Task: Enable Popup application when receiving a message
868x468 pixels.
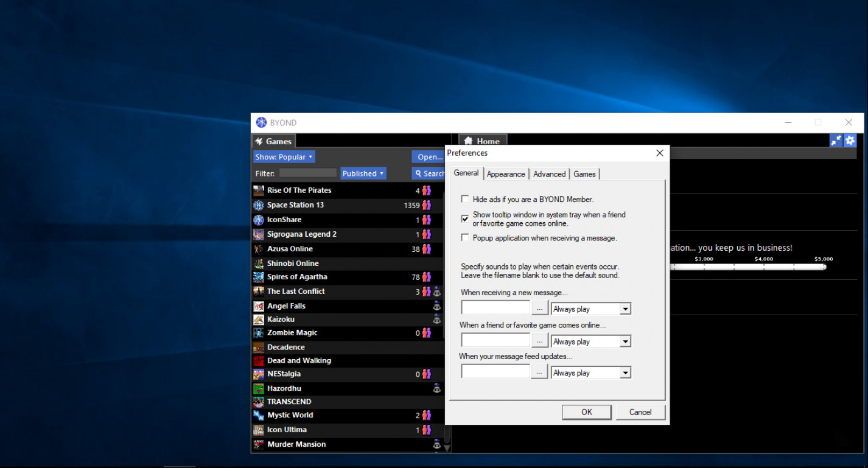Action: pos(465,238)
